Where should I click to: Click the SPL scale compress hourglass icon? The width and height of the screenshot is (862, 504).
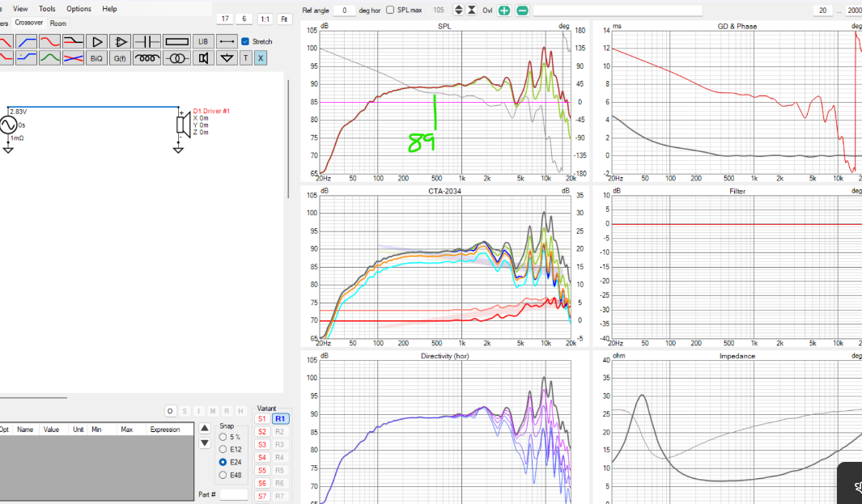click(472, 10)
